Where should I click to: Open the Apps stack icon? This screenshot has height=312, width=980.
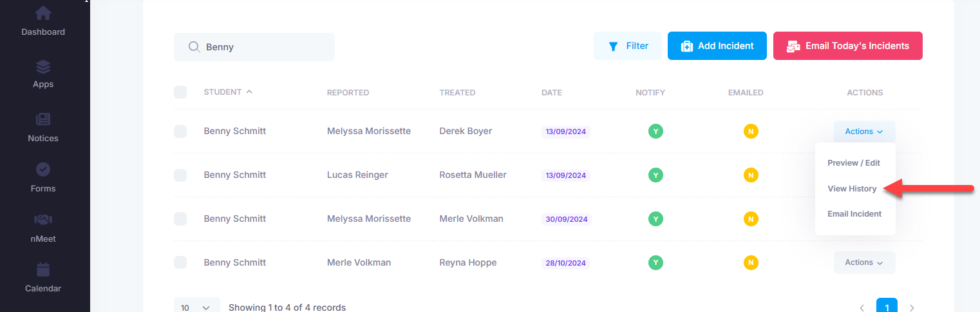pyautogui.click(x=43, y=66)
